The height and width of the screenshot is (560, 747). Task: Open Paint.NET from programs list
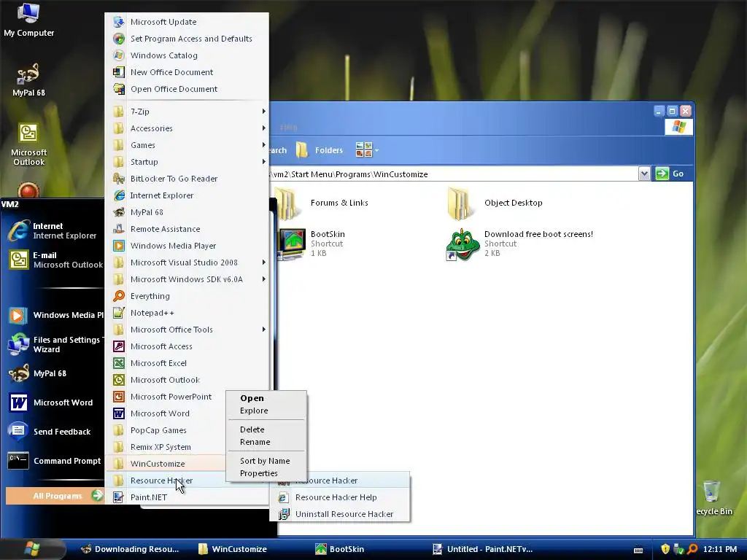pos(187,497)
